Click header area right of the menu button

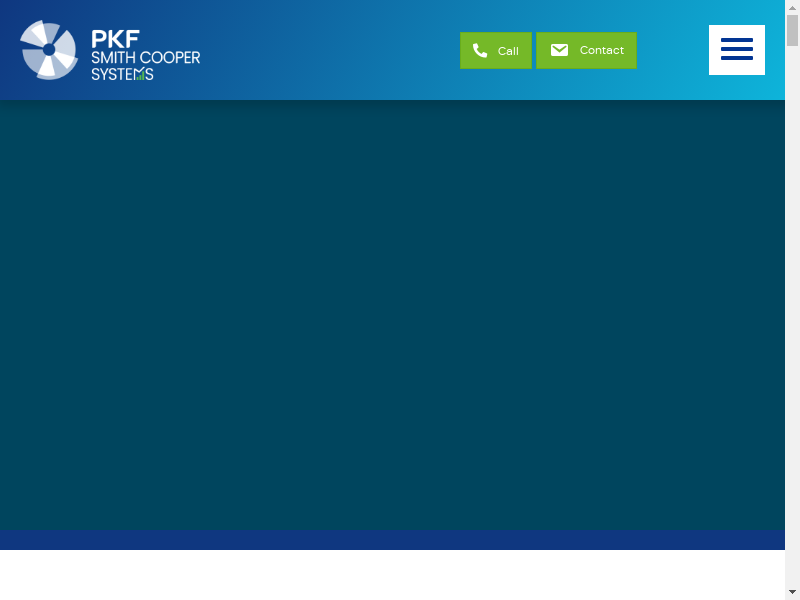[x=775, y=50]
